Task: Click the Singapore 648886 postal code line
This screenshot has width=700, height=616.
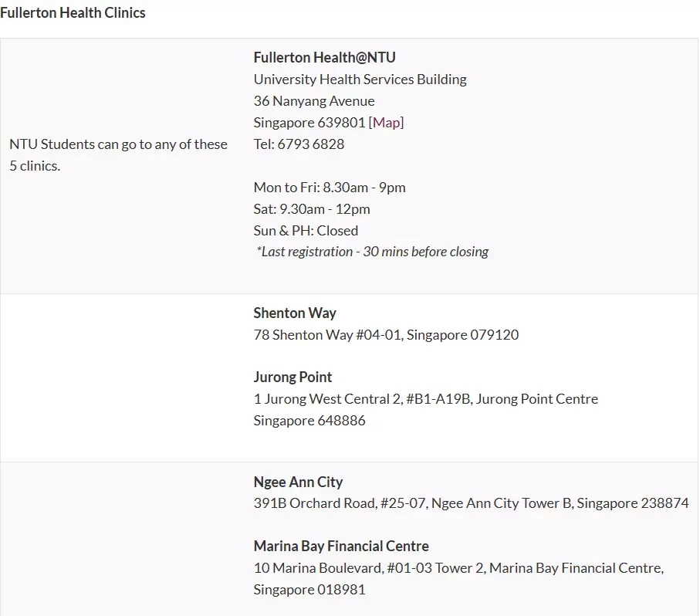Action: click(x=309, y=421)
